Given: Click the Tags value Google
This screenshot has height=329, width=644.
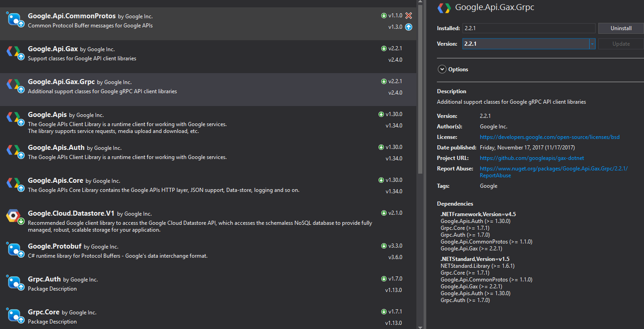Looking at the screenshot, I should (x=489, y=186).
